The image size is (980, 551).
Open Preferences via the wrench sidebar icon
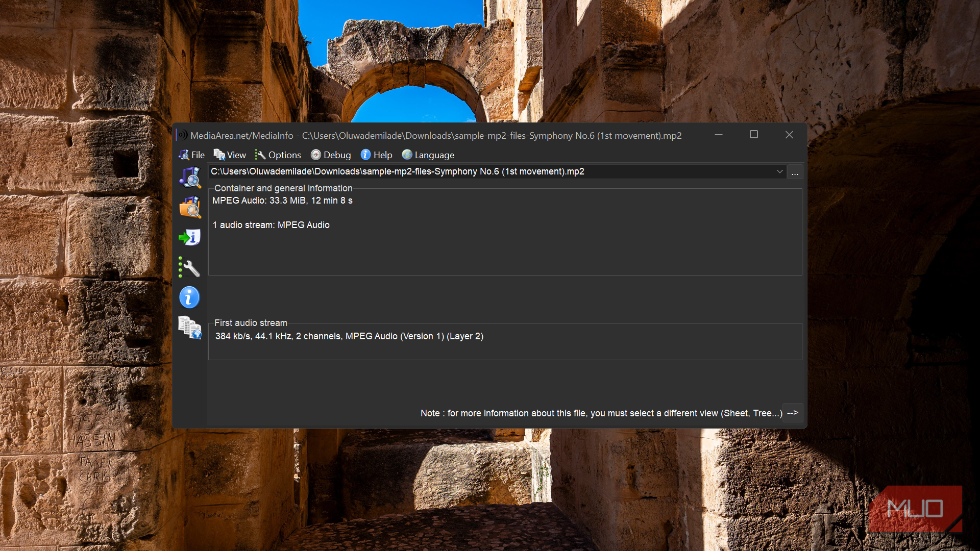pos(189,267)
